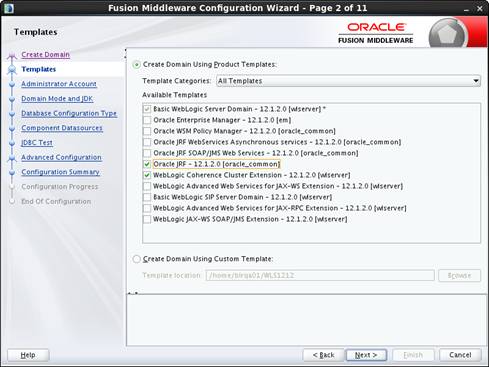Click the Cancel button
This screenshot has width=489, height=367.
460,355
